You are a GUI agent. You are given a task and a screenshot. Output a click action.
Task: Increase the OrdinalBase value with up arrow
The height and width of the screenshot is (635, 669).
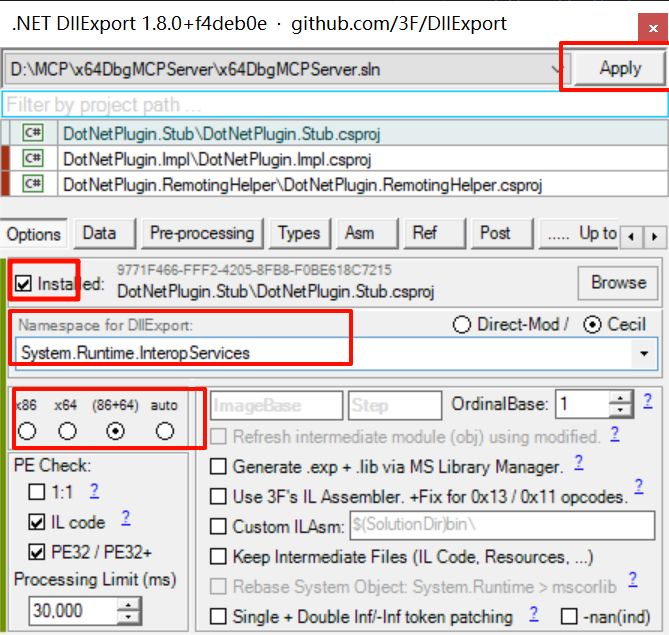622,399
